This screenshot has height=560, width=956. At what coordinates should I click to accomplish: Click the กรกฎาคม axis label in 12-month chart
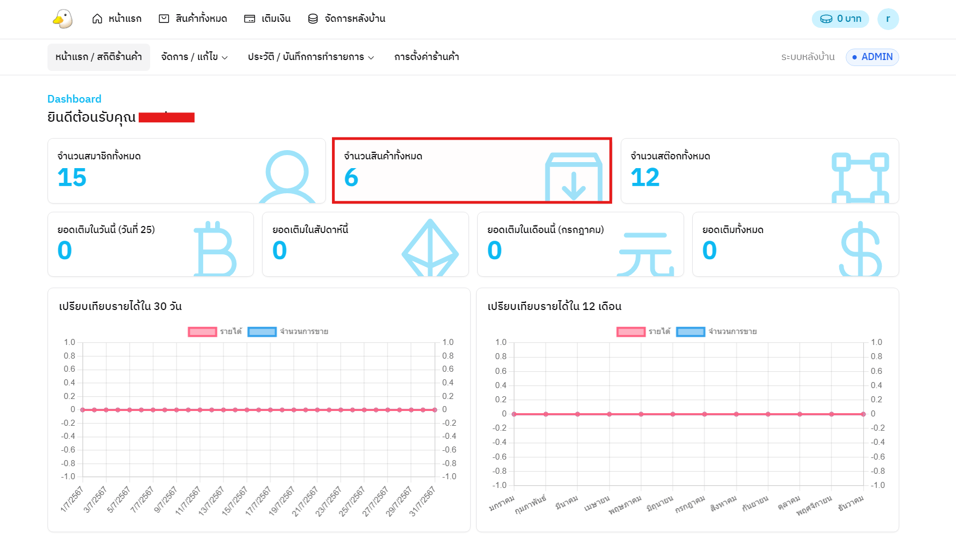point(690,505)
